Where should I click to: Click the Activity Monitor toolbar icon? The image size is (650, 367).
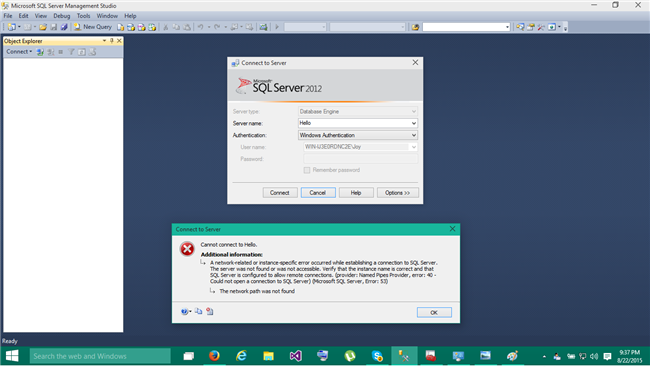click(263, 27)
